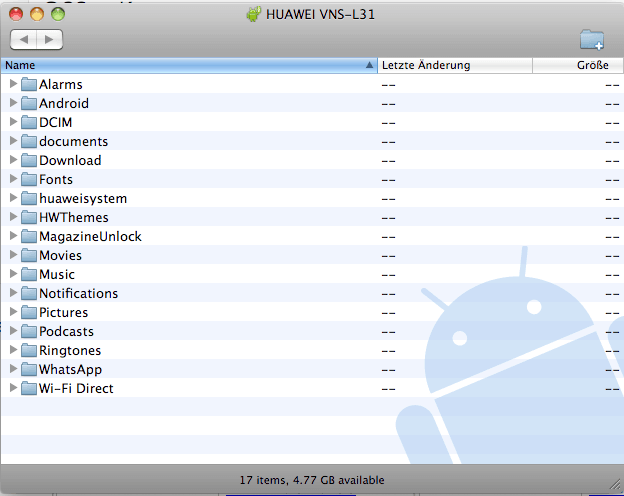This screenshot has height=496, width=624.
Task: Expand the Alarms folder triangle
Action: coord(13,84)
